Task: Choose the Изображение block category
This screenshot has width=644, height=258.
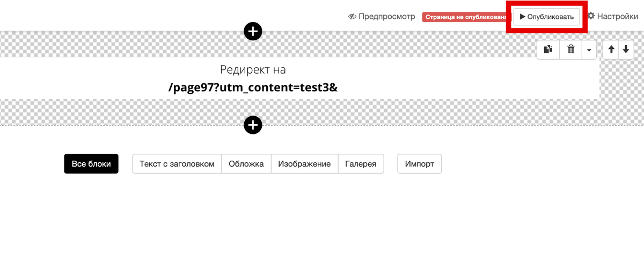Action: [304, 164]
